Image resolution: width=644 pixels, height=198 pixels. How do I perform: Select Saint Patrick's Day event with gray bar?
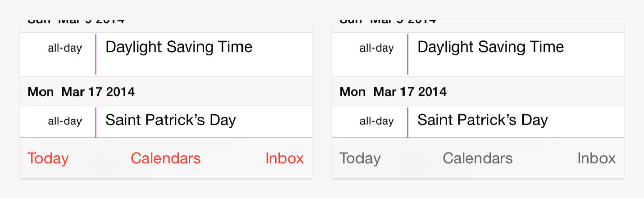[478, 122]
